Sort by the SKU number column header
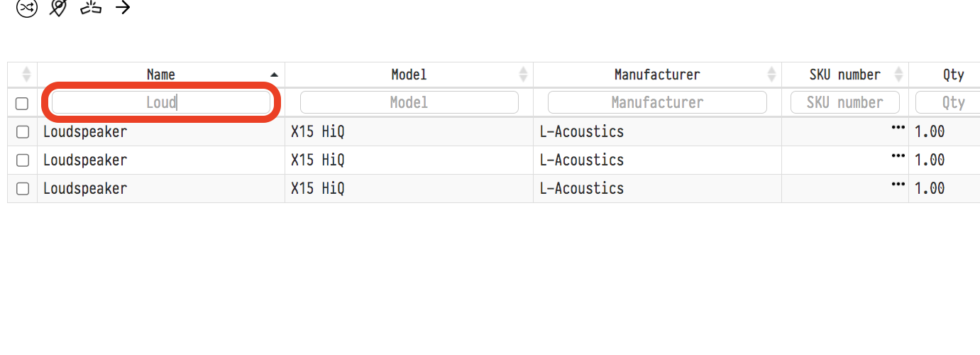980x355 pixels. coord(844,75)
